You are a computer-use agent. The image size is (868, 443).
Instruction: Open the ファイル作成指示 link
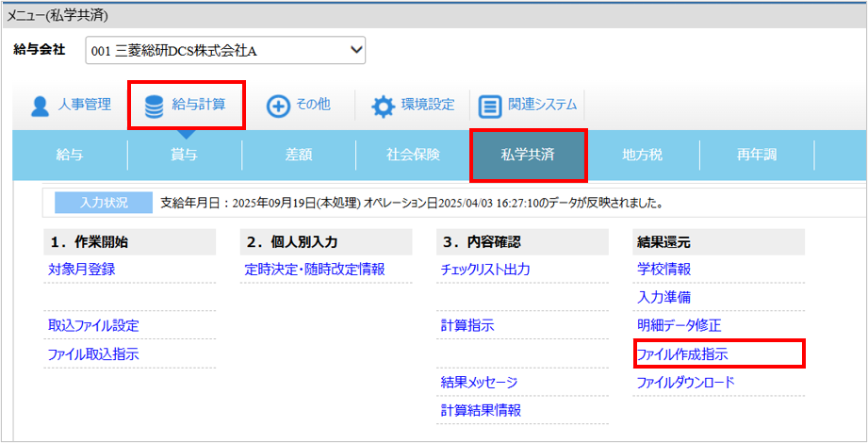click(682, 354)
